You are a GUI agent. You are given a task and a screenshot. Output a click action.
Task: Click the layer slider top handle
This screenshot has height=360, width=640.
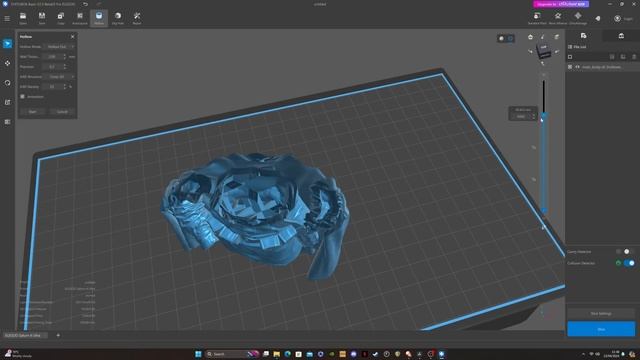543,116
